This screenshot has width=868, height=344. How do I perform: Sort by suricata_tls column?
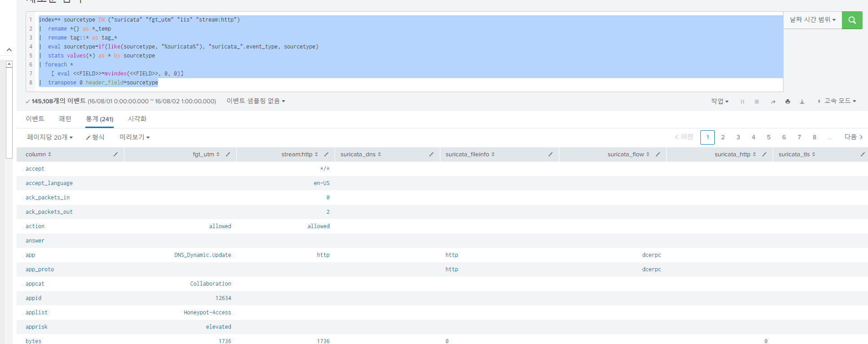pos(797,154)
